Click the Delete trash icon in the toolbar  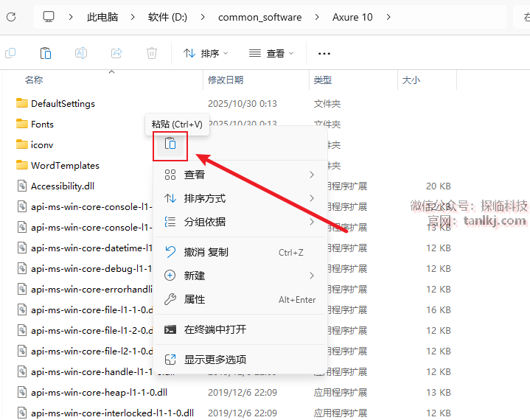point(152,53)
